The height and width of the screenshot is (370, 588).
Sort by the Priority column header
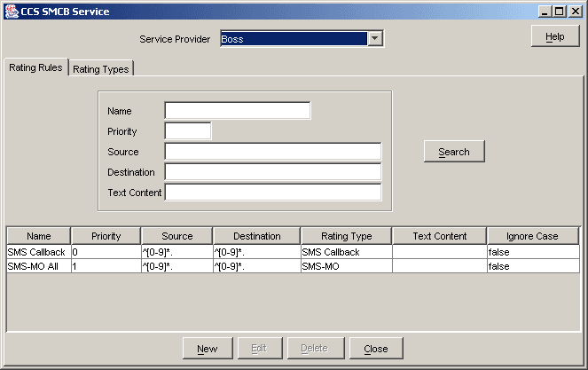click(x=106, y=236)
